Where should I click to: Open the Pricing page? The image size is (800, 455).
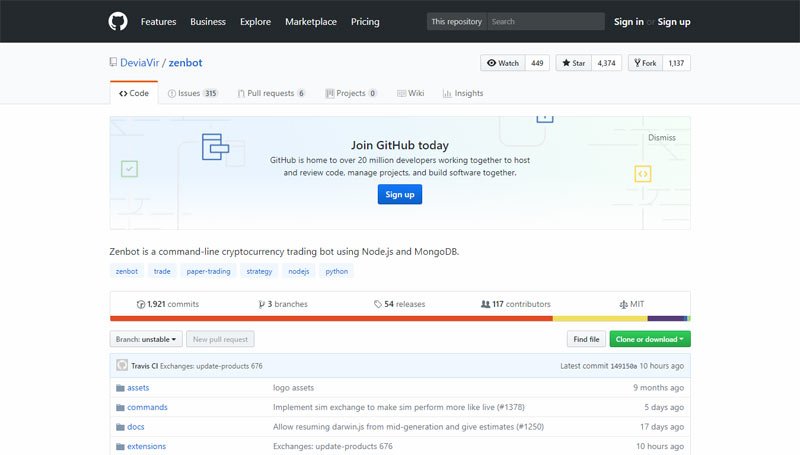(365, 21)
